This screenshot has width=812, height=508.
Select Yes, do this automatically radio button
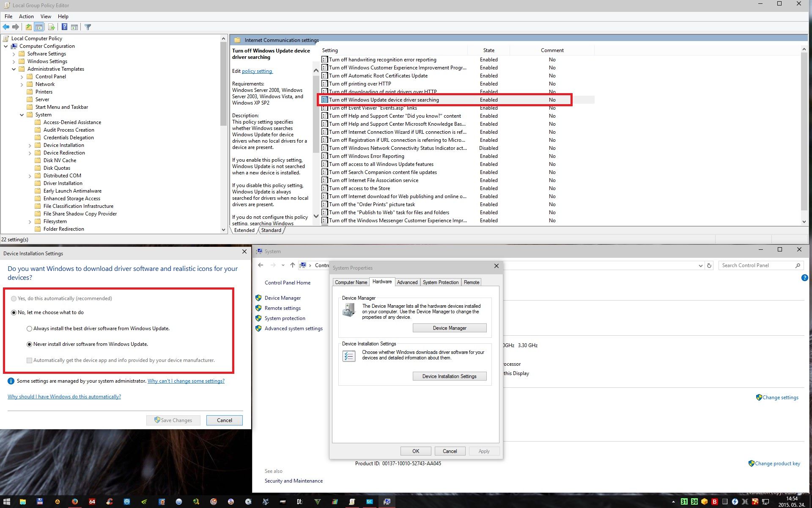tap(14, 298)
